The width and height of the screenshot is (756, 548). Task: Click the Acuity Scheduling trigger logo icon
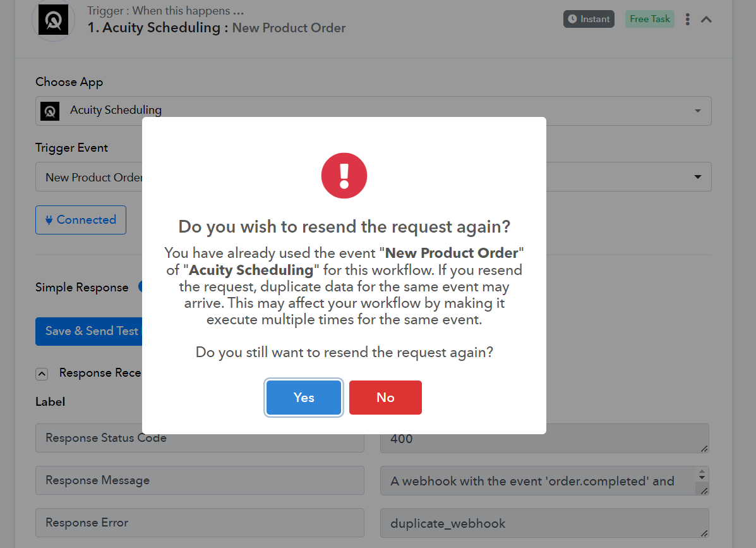click(x=53, y=20)
